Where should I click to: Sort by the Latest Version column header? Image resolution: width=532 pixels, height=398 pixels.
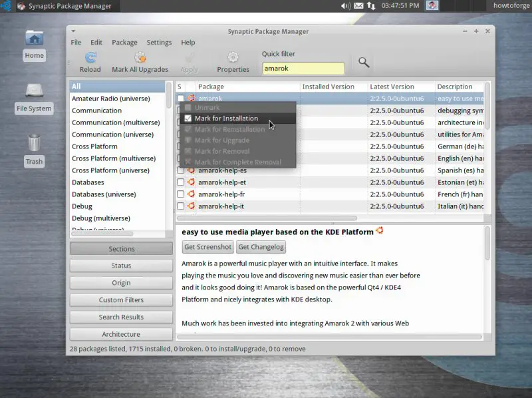(x=401, y=87)
